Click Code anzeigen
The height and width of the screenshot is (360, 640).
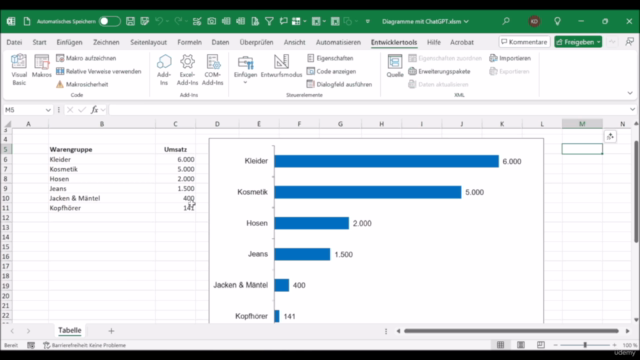(x=331, y=71)
